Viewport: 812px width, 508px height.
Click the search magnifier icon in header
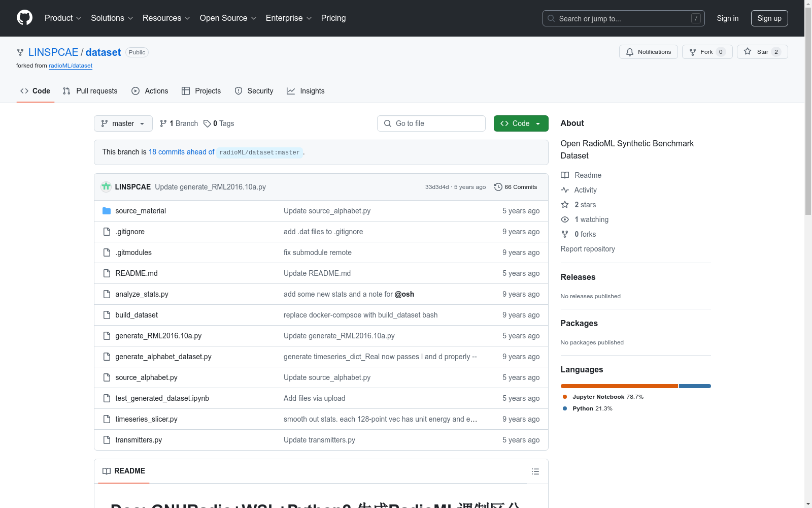(551, 18)
